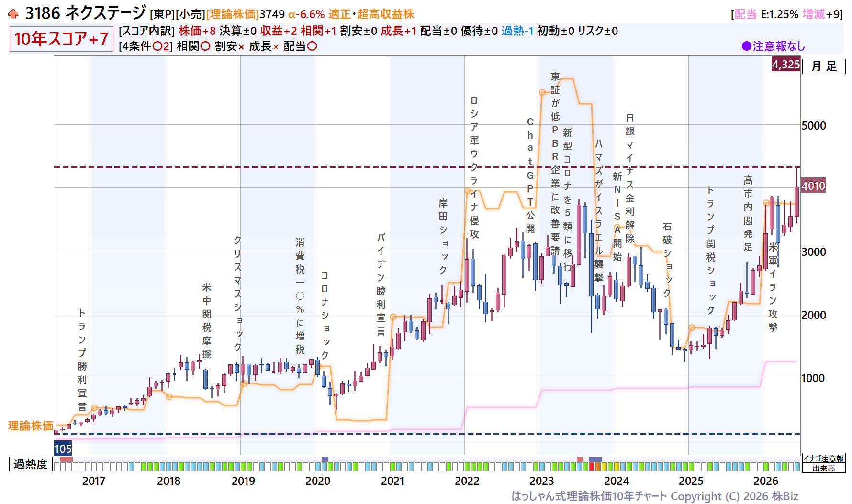This screenshot has width=852, height=504.
Task: Click the [小売] sector tag
Action: click(x=191, y=14)
